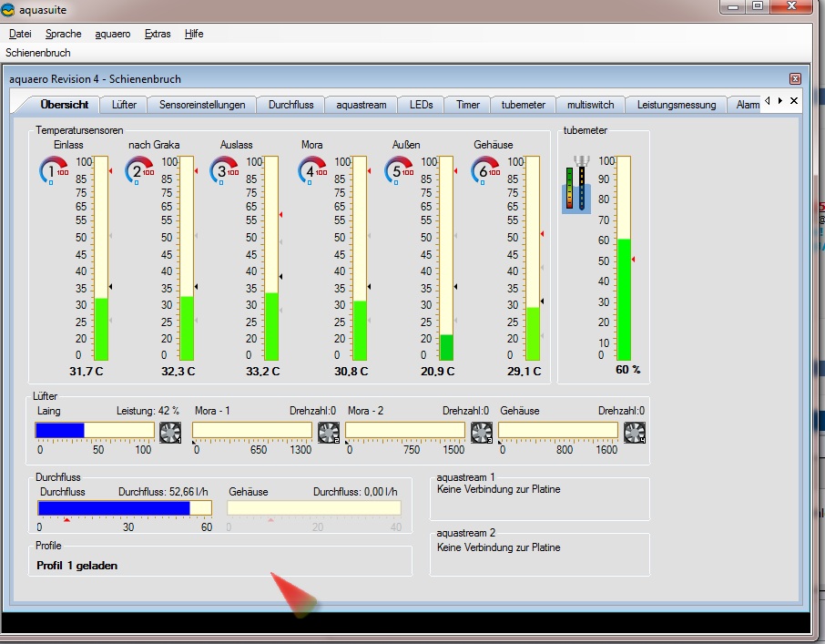Click the Gehäuse temperature bar
This screenshot has height=644, width=825.
coord(533,258)
